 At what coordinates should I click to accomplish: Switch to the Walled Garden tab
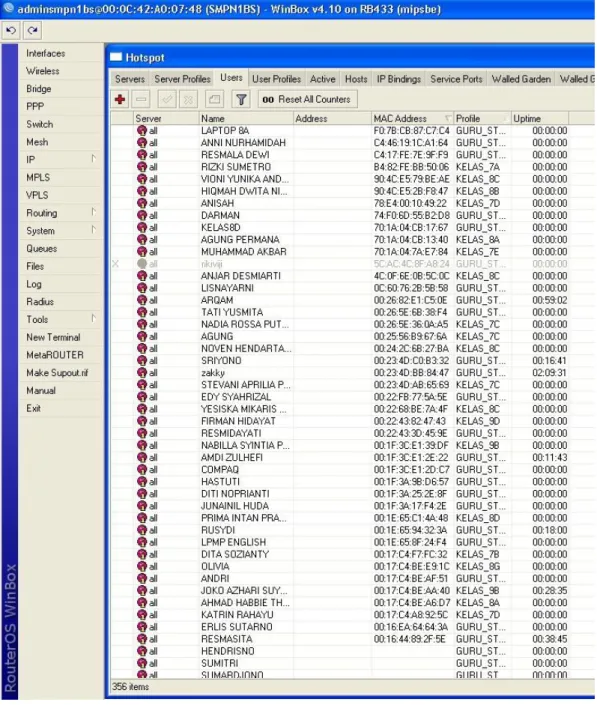521,79
